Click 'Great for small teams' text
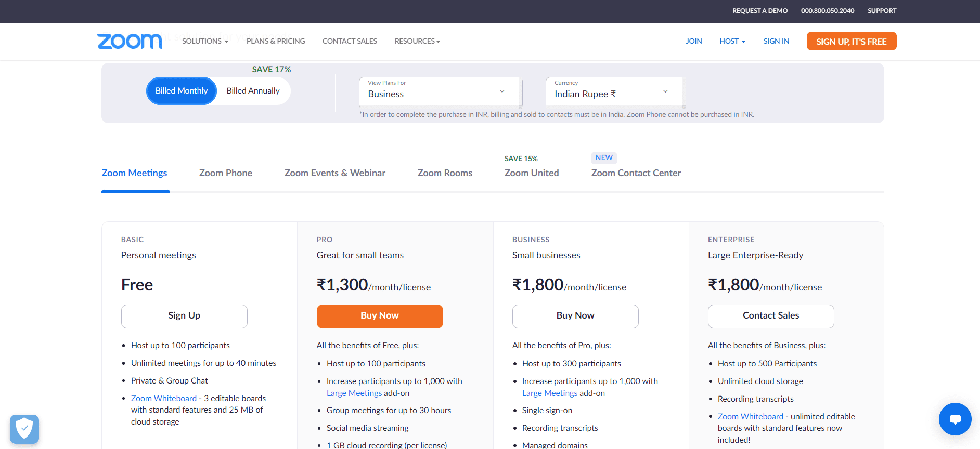This screenshot has width=980, height=449. coord(360,255)
